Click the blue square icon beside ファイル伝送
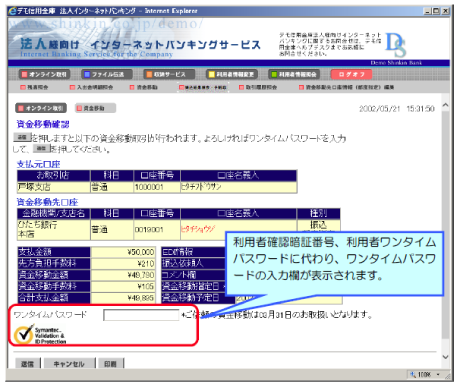This screenshot has width=460, height=386. [87, 74]
